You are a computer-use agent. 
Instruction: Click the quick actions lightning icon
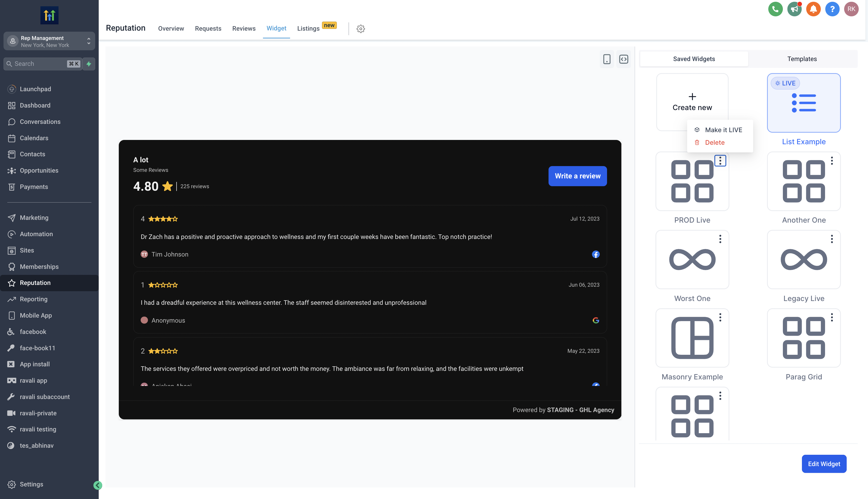click(89, 64)
